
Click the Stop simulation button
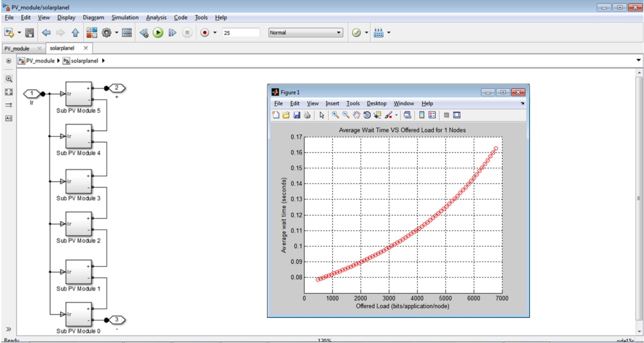coord(187,33)
